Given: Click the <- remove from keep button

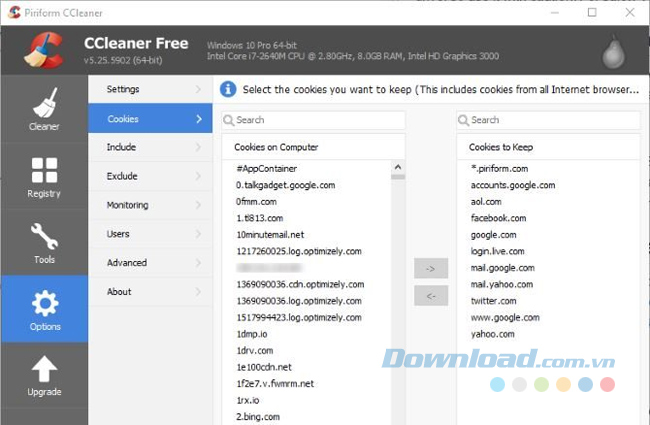Looking at the screenshot, I should 431,296.
